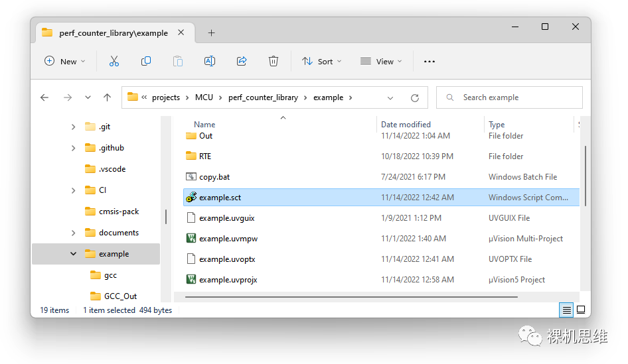Click the Copy icon in toolbar
Image resolution: width=628 pixels, height=364 pixels.
146,61
